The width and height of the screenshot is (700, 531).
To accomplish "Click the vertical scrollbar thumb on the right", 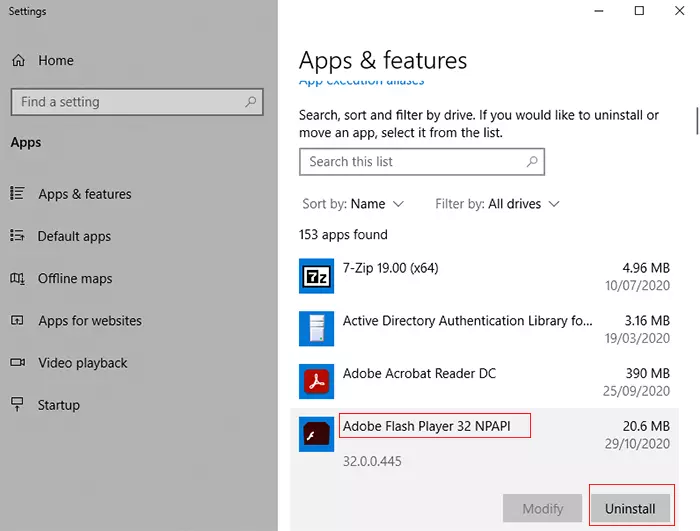I will click(x=697, y=121).
